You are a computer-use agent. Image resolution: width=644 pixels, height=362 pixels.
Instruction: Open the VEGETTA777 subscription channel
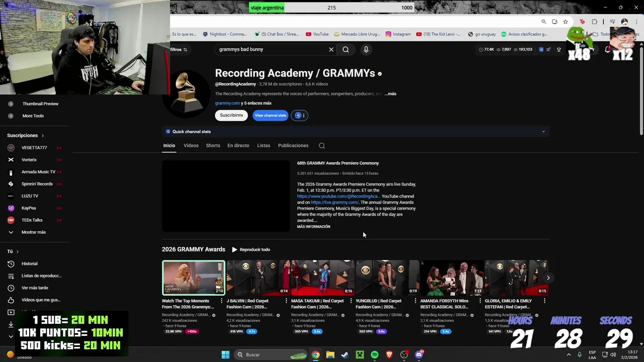(34, 148)
